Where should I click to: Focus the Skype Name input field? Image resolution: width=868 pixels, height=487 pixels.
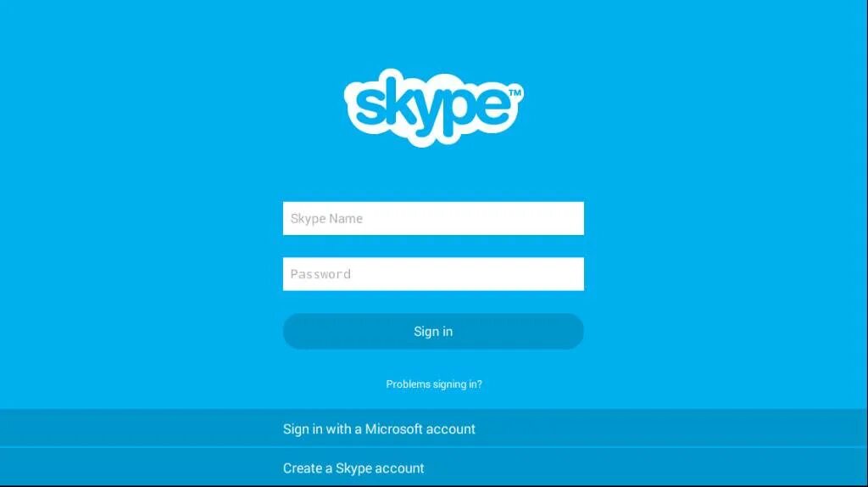tap(433, 218)
